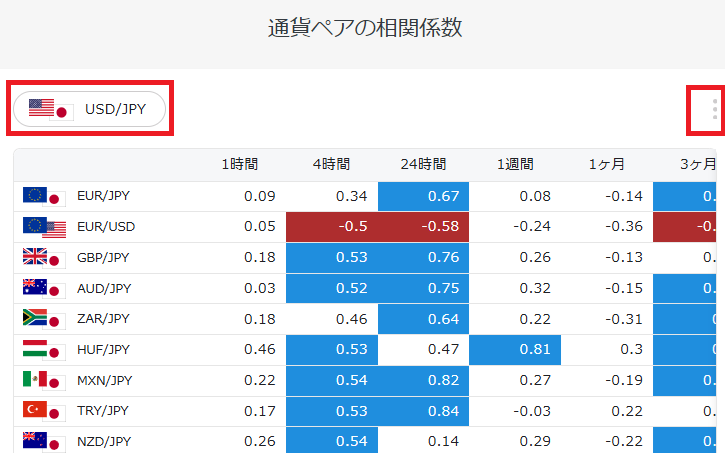The image size is (725, 453).
Task: Click the HUF/JPY 24-hour value 0.47
Action: [443, 349]
